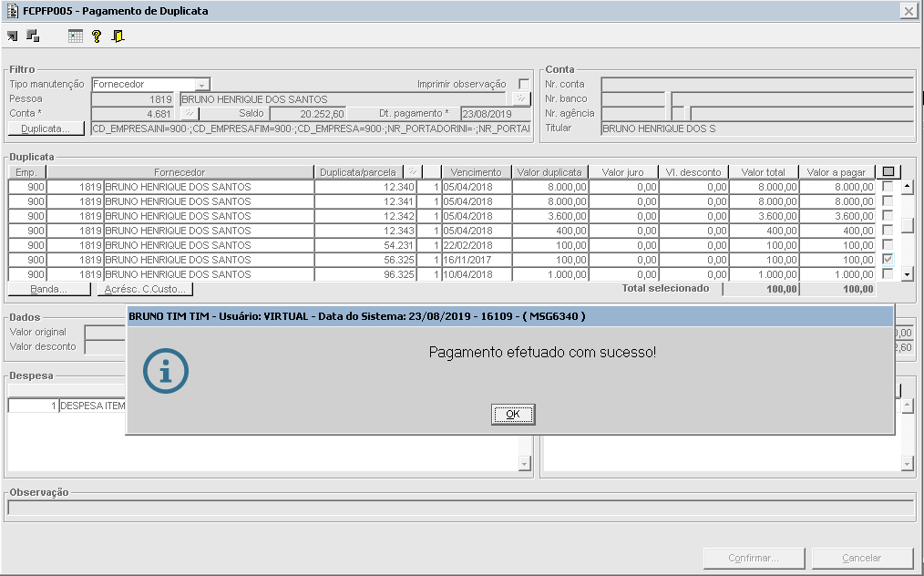Click the Saldo field showing 20.252,60
The width and height of the screenshot is (924, 576).
tap(308, 114)
